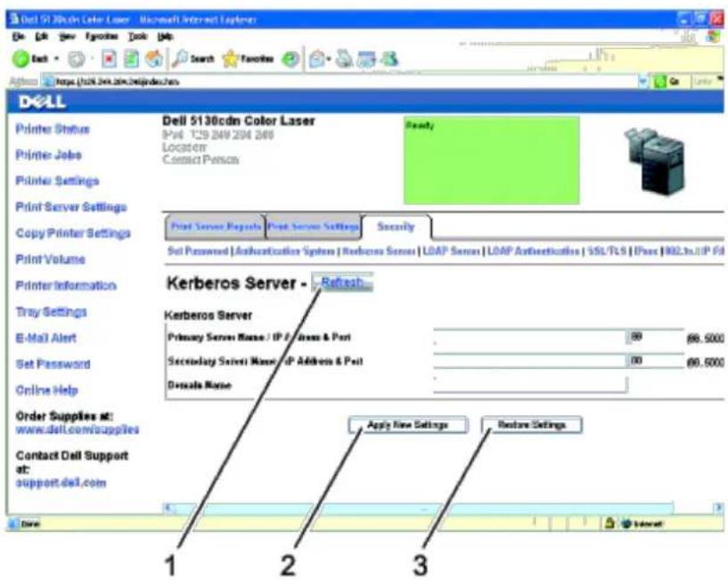Click horizontal scrollbar right arrow
The height and width of the screenshot is (580, 728).
[x=718, y=508]
